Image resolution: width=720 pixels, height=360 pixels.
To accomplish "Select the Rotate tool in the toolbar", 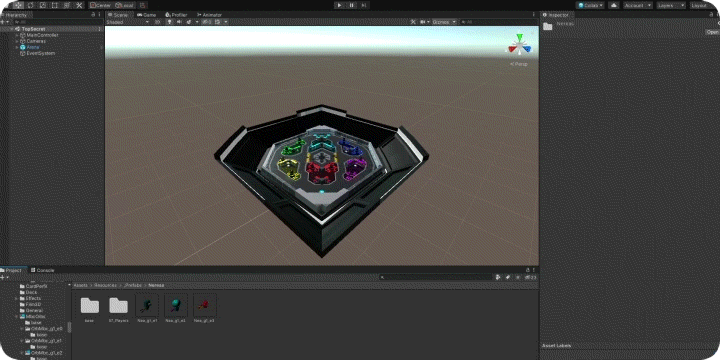I will click(30, 5).
